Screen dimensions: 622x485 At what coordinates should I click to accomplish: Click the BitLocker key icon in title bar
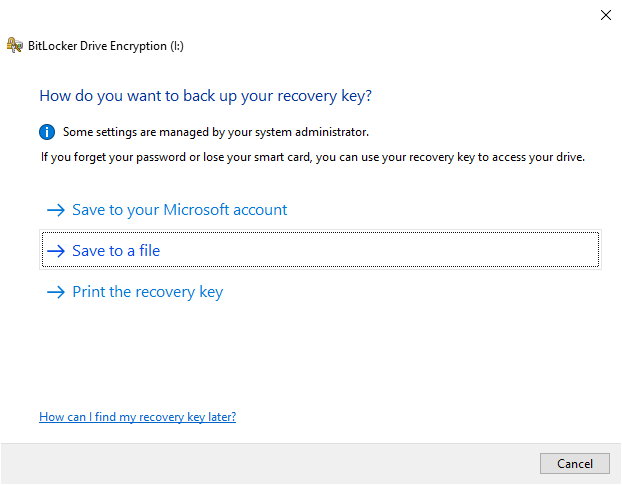pyautogui.click(x=14, y=45)
